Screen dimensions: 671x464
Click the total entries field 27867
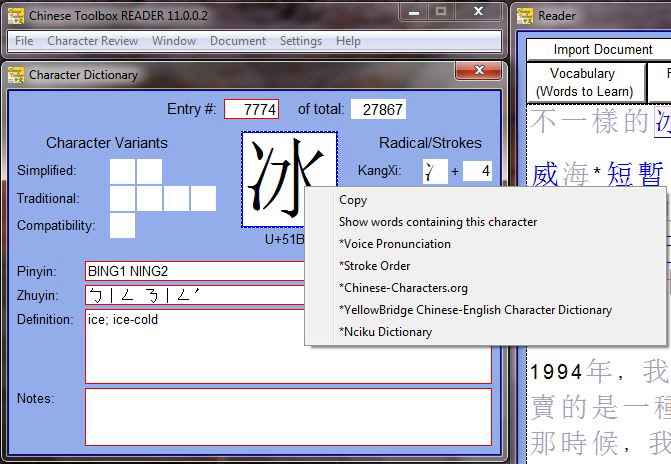tap(378, 109)
